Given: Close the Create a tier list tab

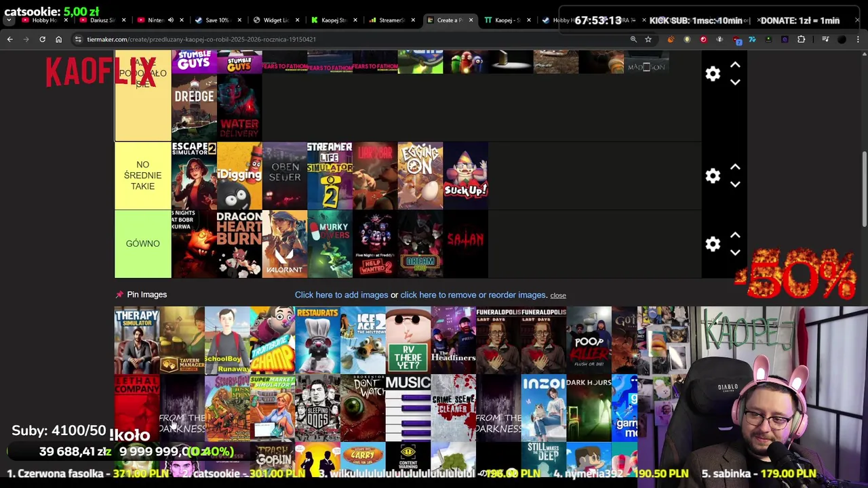Looking at the screenshot, I should [x=471, y=20].
